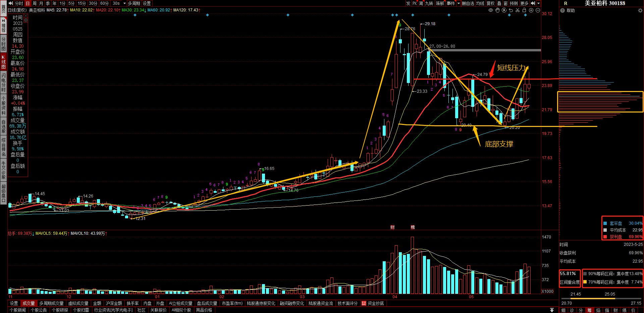Image resolution: width=644 pixels, height=313 pixels.
Task: Open the 财 finance panel tab at bottom right
Action: point(615,310)
